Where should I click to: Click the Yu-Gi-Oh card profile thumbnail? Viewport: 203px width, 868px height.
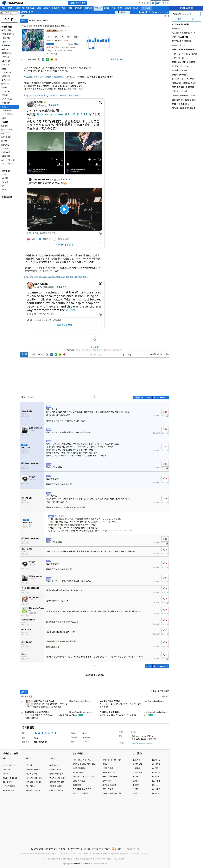[33, 40]
